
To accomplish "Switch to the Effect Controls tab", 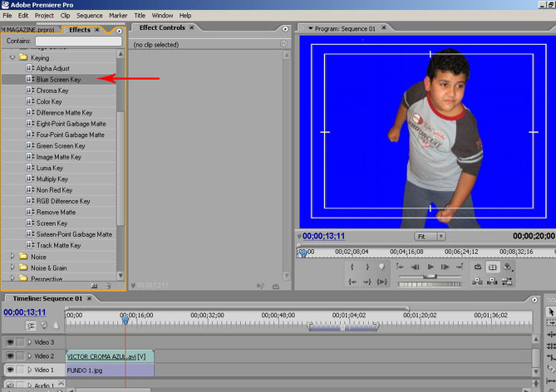I will coord(162,28).
